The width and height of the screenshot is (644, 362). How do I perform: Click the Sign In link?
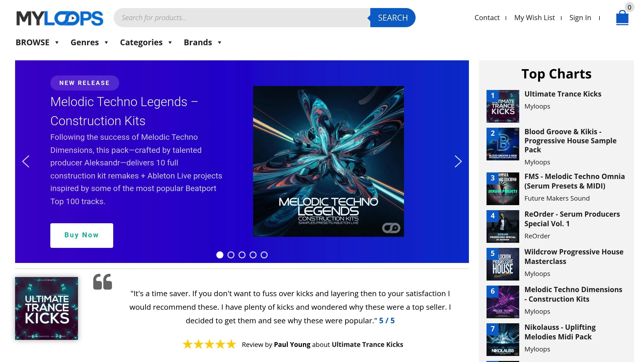(580, 18)
